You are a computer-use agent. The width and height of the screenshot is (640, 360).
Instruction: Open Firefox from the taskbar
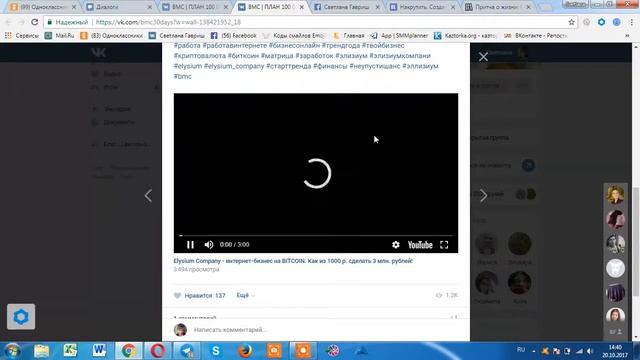(245, 351)
